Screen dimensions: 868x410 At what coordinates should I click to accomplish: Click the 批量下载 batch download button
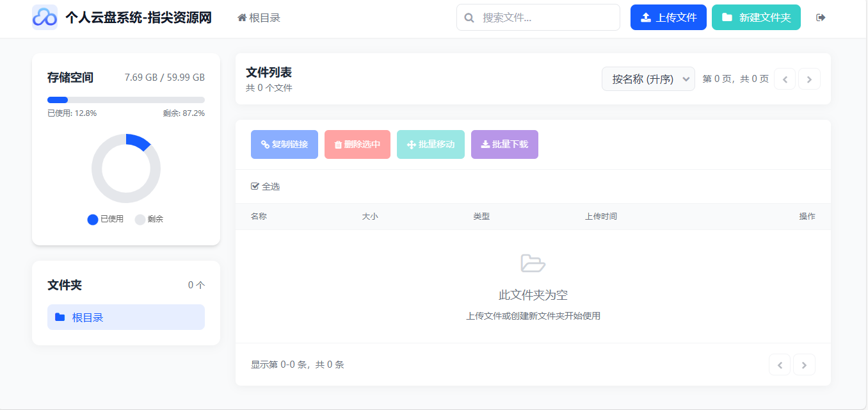504,144
